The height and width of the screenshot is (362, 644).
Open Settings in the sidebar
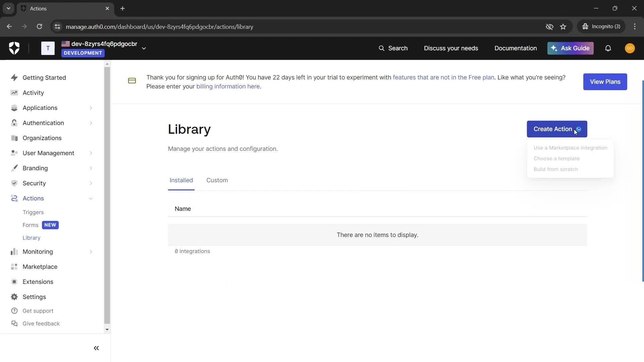point(34,297)
